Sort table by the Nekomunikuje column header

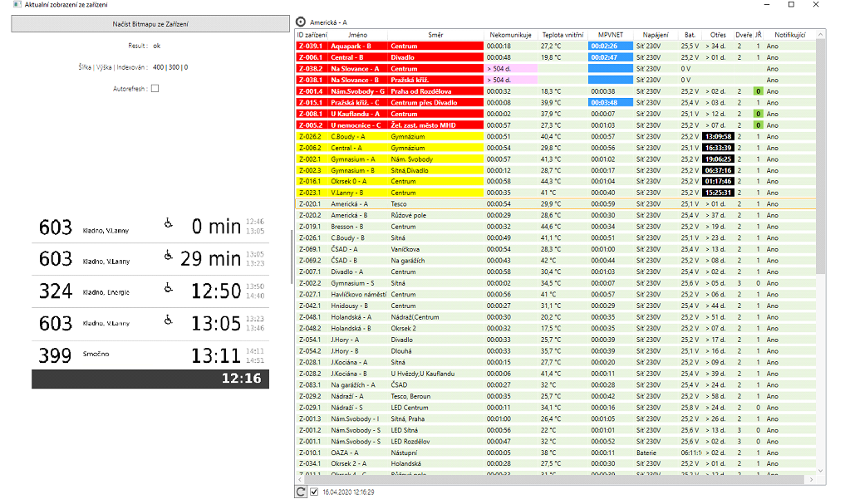click(x=510, y=35)
